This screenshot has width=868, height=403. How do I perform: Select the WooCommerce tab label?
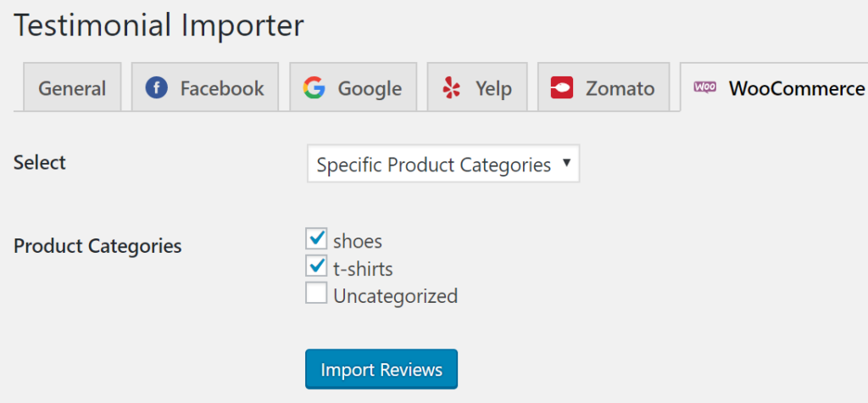[797, 89]
